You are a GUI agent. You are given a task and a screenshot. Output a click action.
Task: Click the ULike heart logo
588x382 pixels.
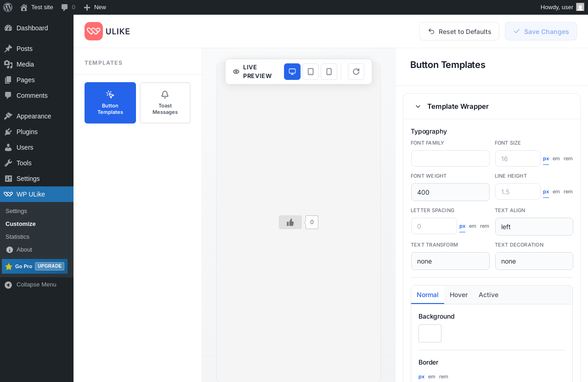(94, 31)
